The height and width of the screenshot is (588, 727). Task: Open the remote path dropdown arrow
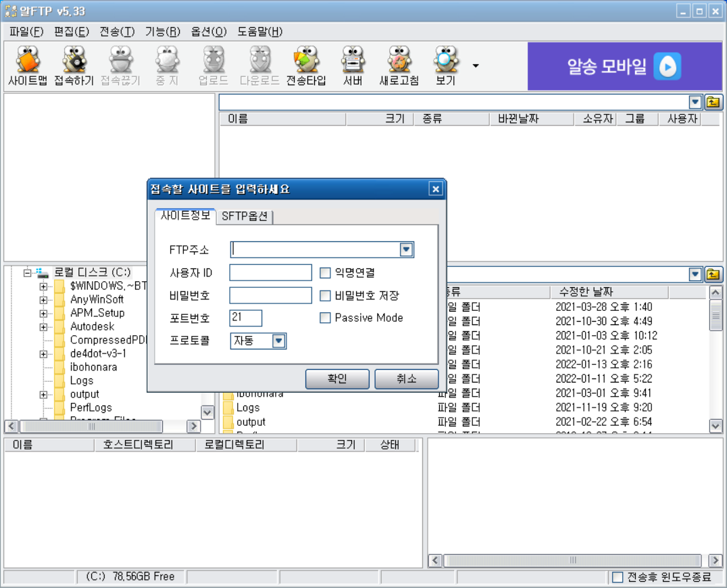(695, 102)
